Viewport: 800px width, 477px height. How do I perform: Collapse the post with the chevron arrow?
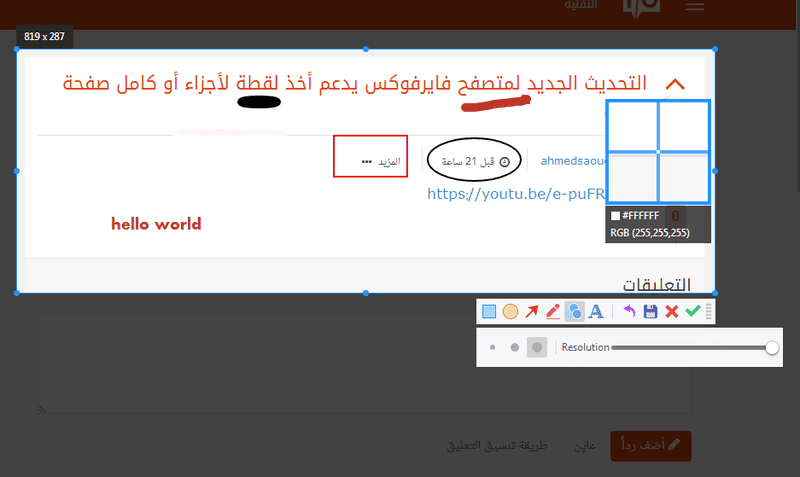tap(675, 84)
